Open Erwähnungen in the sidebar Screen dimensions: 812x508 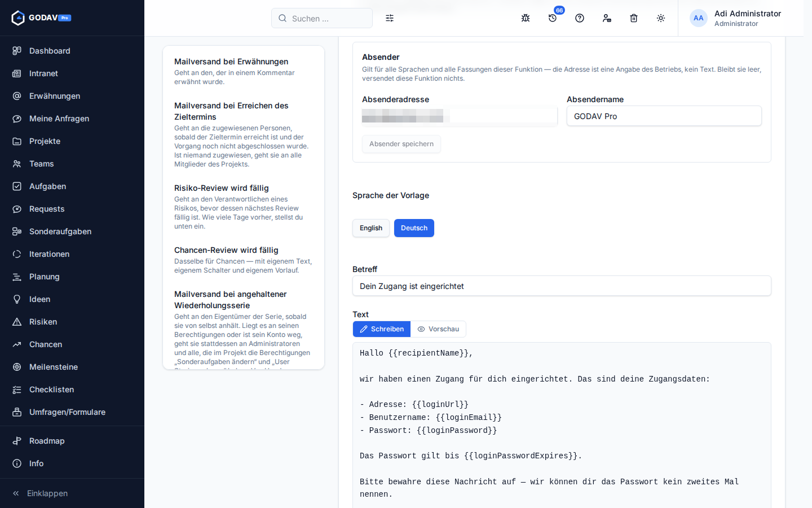point(72,96)
